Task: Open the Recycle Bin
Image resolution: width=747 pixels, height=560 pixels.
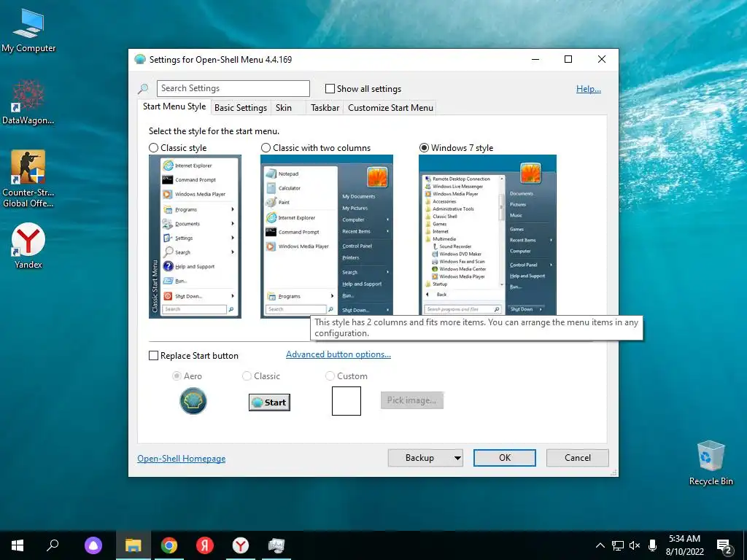Action: pos(711,462)
